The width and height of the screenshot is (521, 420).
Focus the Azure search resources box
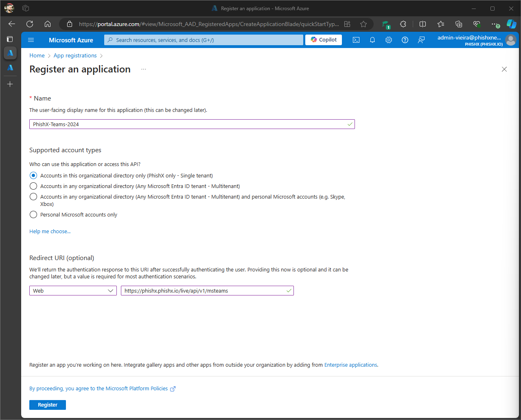pyautogui.click(x=204, y=40)
